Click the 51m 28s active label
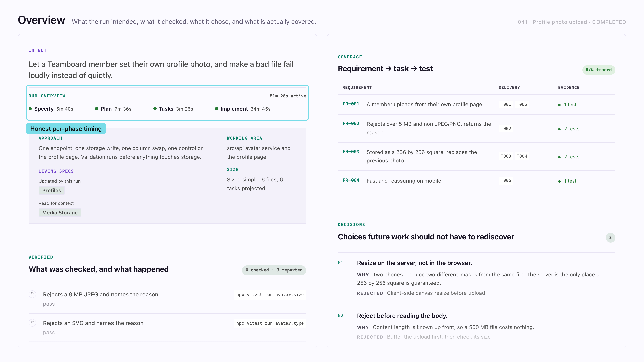644x362 pixels. pyautogui.click(x=288, y=96)
